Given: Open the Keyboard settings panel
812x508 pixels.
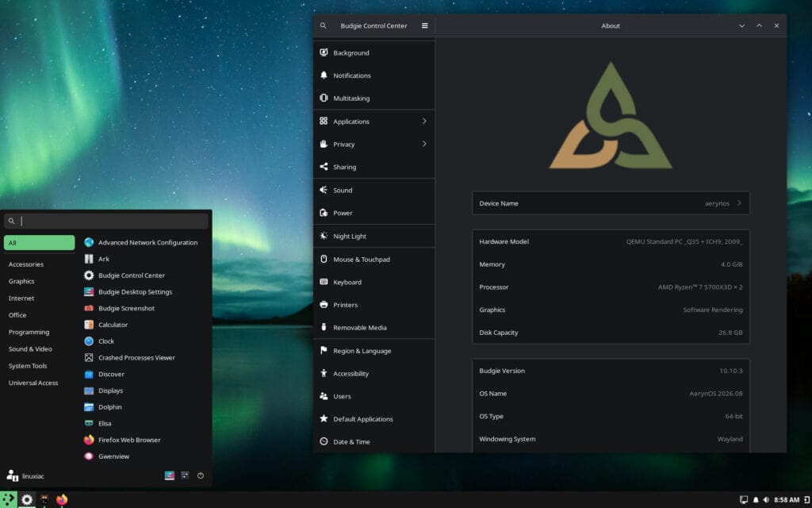Looking at the screenshot, I should pyautogui.click(x=374, y=282).
